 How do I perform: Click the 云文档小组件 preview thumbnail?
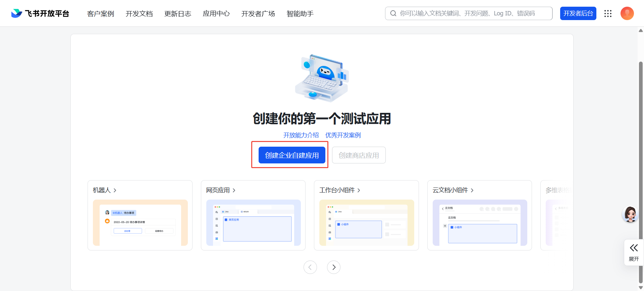click(x=480, y=223)
